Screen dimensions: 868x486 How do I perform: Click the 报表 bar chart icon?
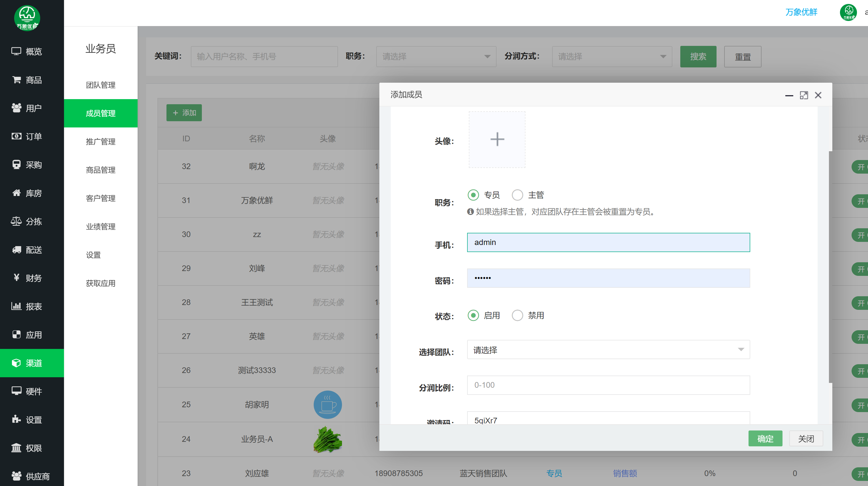click(16, 306)
